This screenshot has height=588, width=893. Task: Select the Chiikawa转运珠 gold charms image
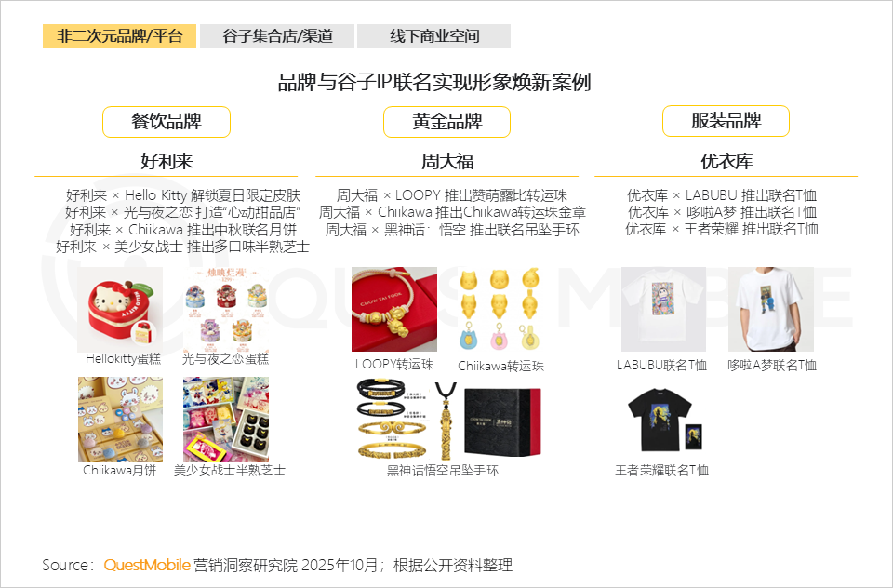click(500, 310)
